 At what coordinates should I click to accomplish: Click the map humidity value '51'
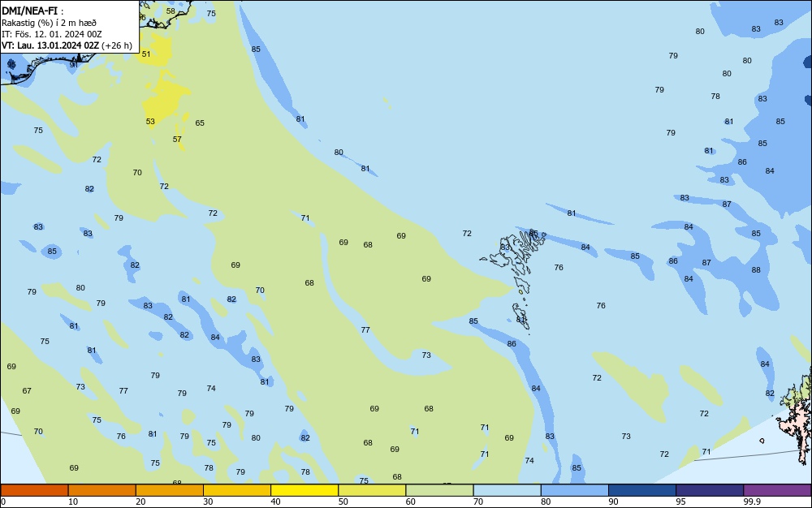pos(146,54)
